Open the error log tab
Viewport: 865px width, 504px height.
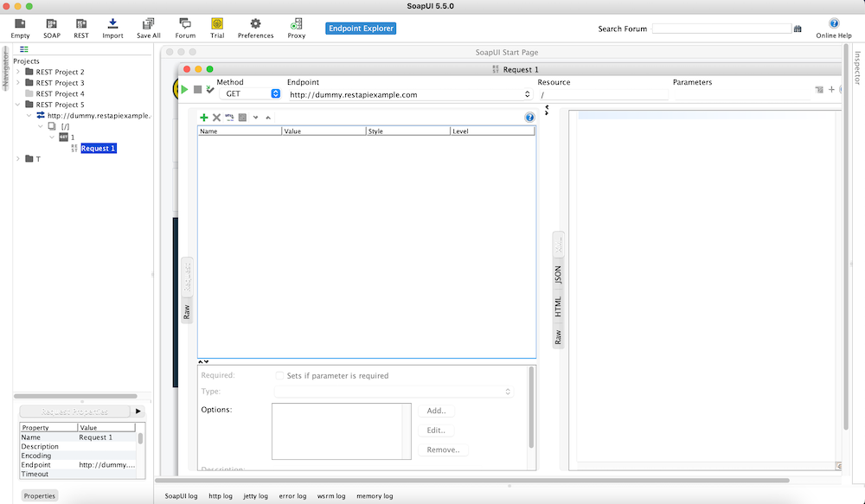point(292,495)
